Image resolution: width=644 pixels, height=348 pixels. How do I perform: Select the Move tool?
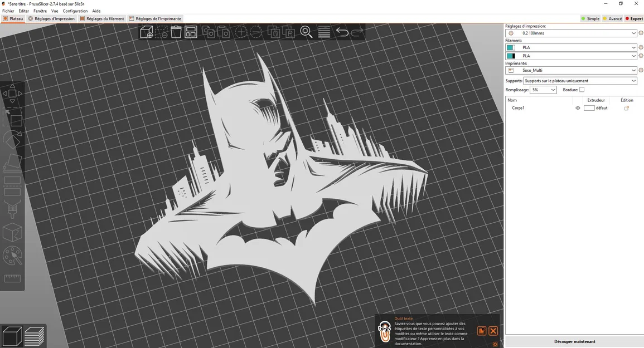coord(12,94)
